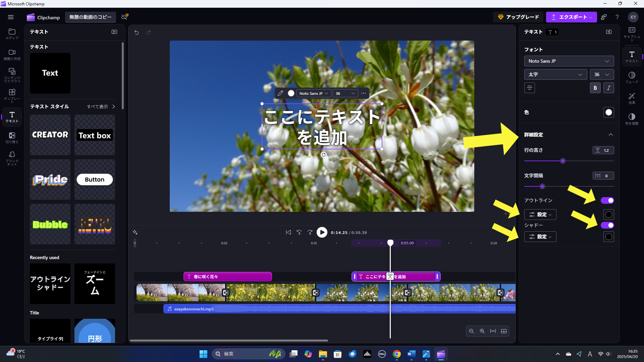Toggle Italic (I) formatting
This screenshot has height=362, width=644.
(608, 88)
